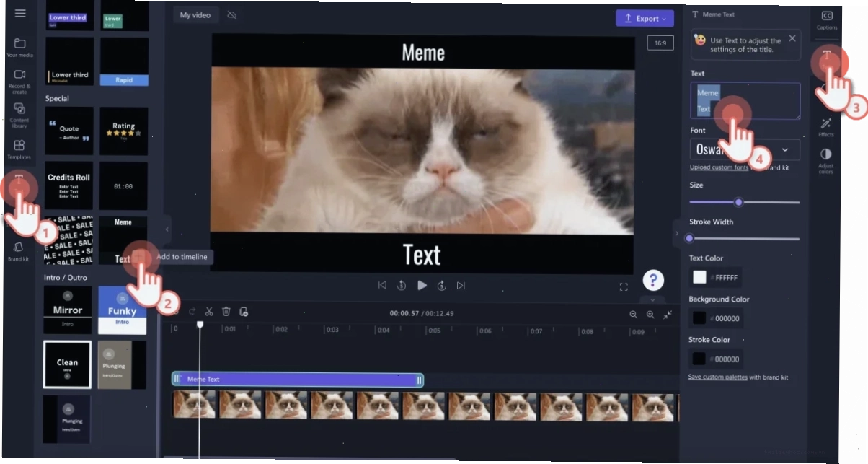Choose the SALE text template

[69, 241]
